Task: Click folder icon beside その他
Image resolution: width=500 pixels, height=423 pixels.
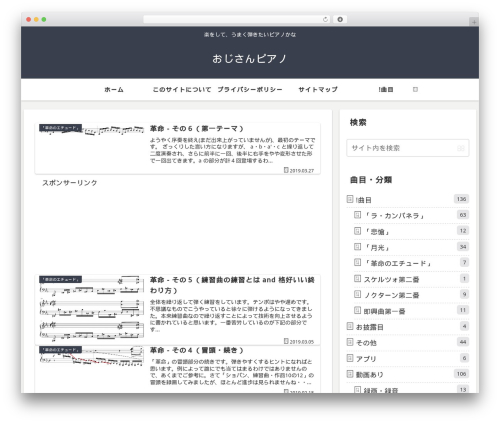Action: point(350,342)
